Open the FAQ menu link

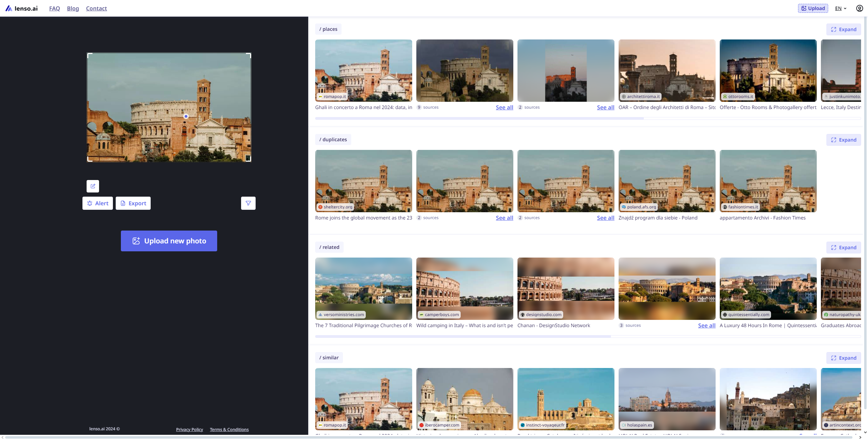(54, 8)
